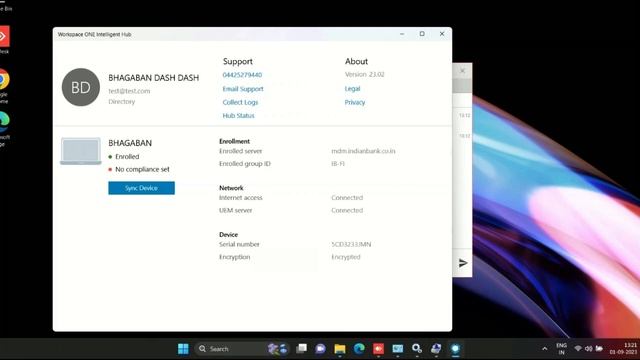Screen dimensions: 640x360
Task: Open the Legal link under About
Action: click(352, 89)
